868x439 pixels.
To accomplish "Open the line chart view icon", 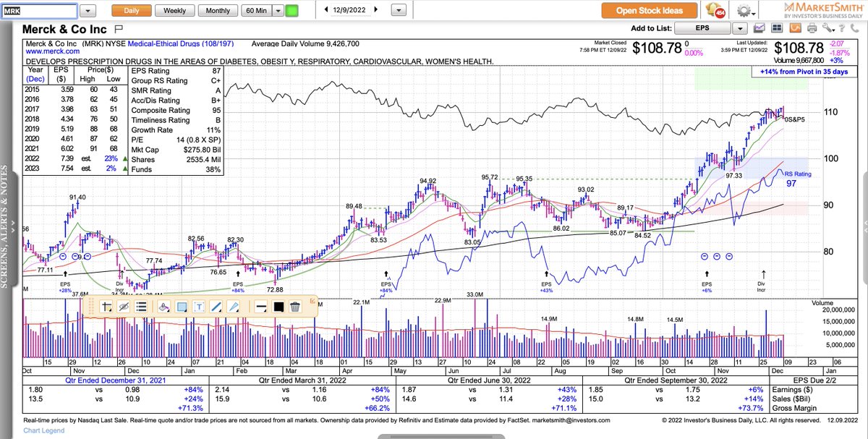I will coord(759,28).
